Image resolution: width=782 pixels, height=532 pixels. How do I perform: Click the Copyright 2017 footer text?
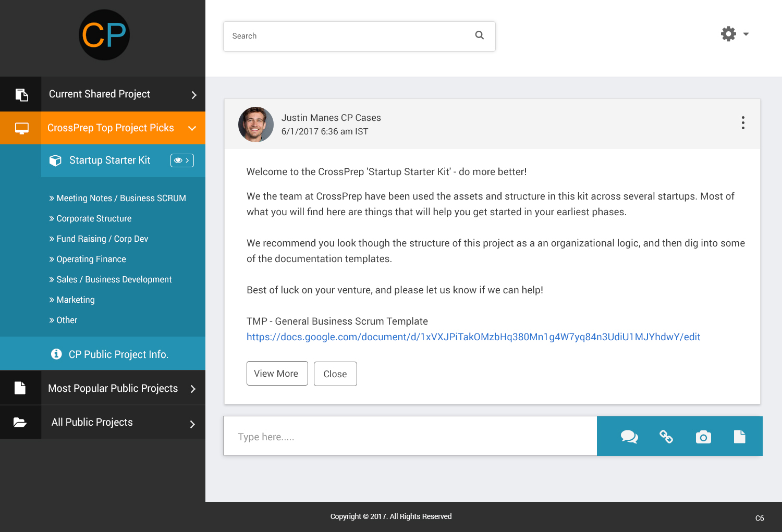coord(391,516)
